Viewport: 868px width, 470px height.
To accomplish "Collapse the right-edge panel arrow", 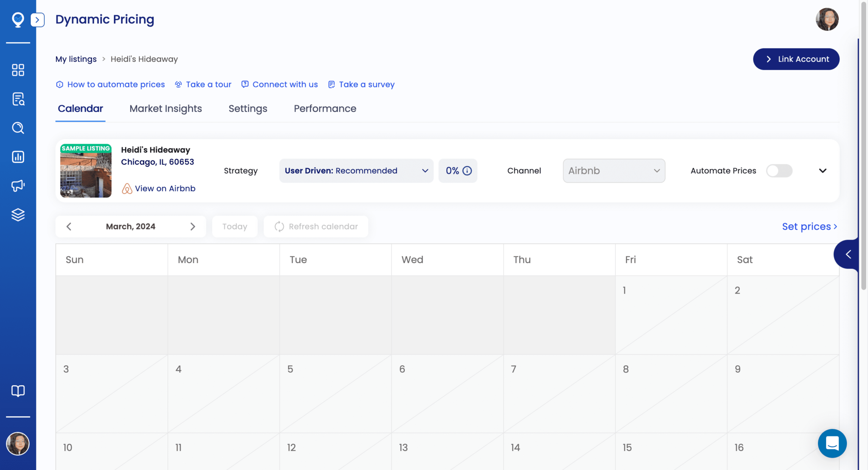I will (848, 255).
